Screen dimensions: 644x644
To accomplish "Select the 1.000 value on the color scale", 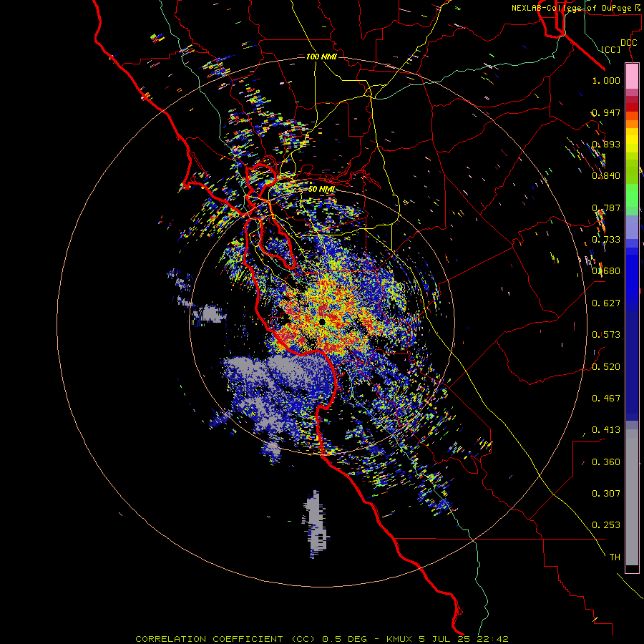I will (x=606, y=80).
